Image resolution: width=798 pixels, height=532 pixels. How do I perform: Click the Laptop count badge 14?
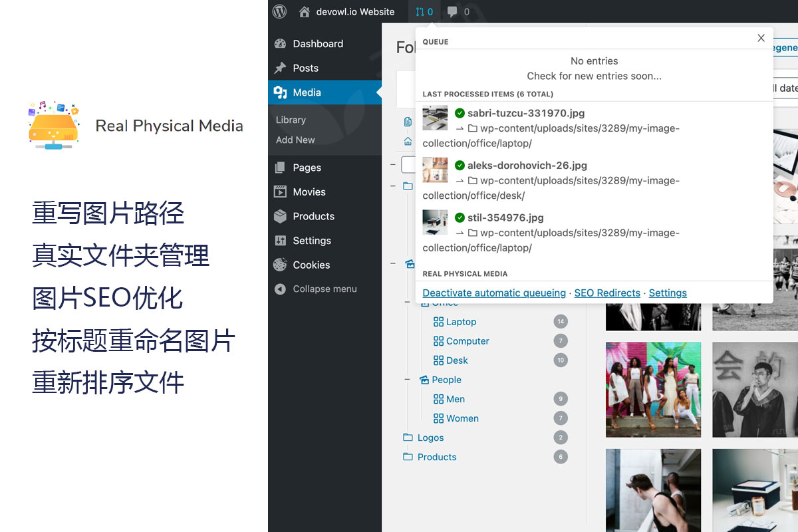pyautogui.click(x=561, y=322)
